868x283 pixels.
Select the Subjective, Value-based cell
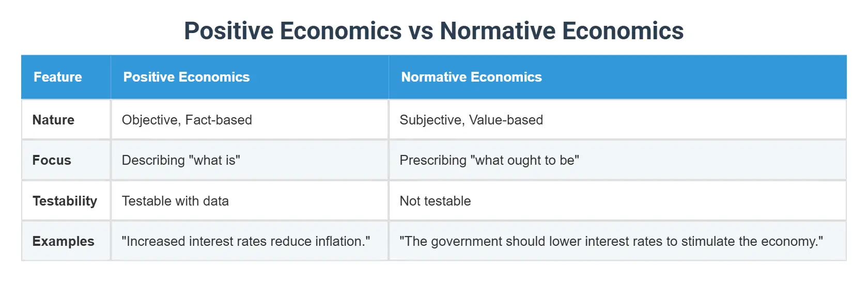[x=617, y=120]
